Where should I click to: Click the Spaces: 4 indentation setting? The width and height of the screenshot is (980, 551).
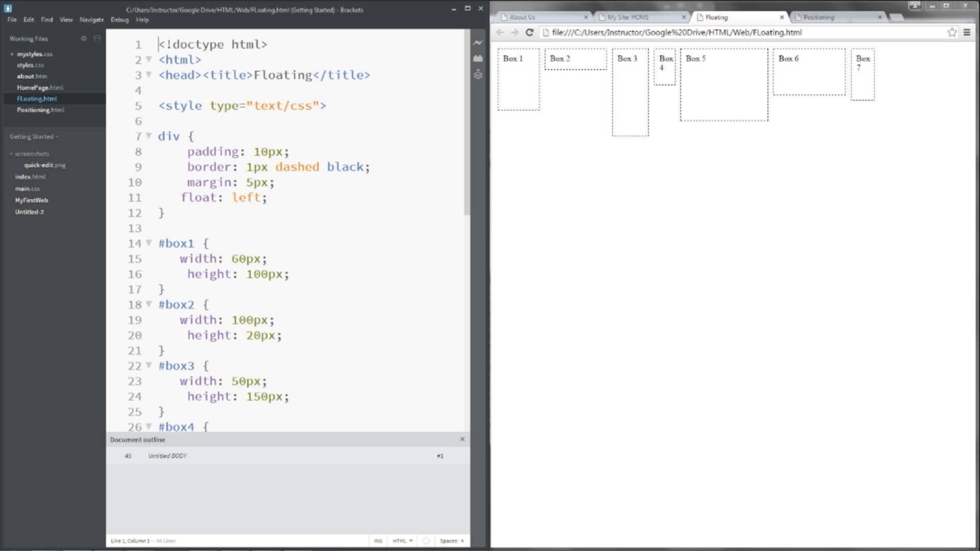[452, 540]
